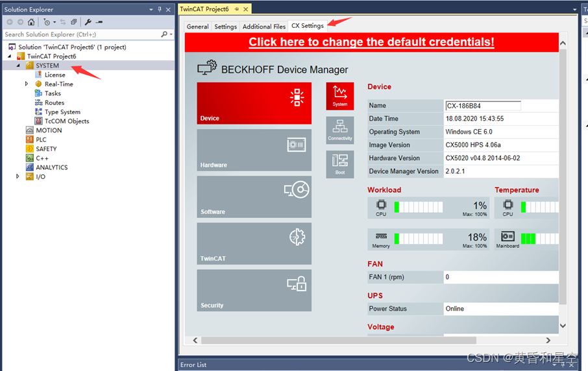Open the Security tile
This screenshot has width=588, height=371.
(254, 291)
